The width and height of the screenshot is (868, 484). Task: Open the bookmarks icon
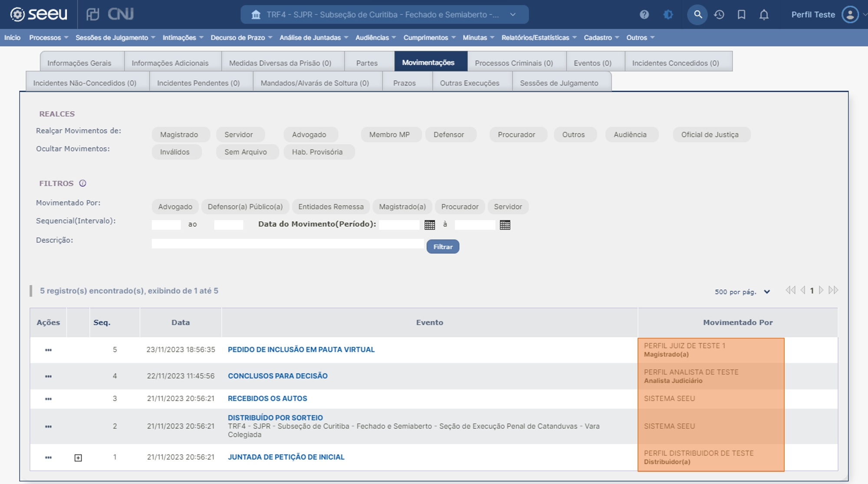[742, 15]
